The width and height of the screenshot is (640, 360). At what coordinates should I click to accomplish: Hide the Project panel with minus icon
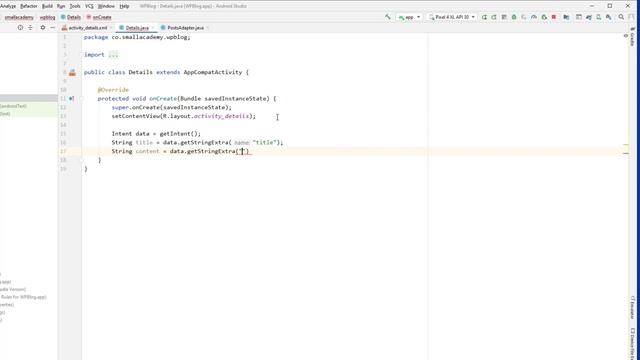pyautogui.click(x=53, y=28)
